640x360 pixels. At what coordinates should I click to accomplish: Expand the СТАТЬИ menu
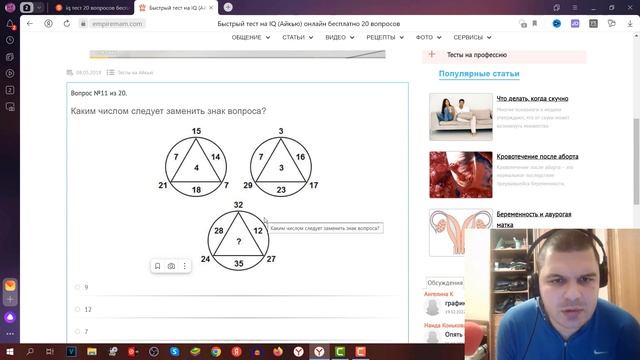(298, 37)
